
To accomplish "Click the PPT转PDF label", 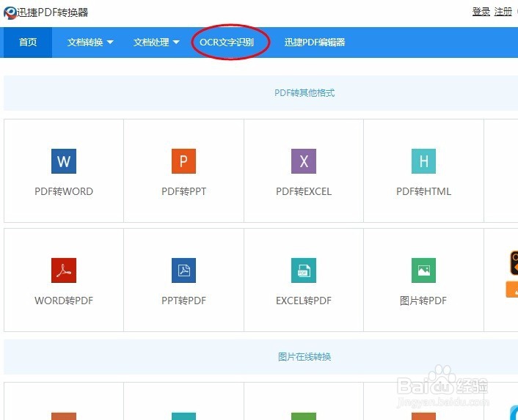I will point(183,301).
